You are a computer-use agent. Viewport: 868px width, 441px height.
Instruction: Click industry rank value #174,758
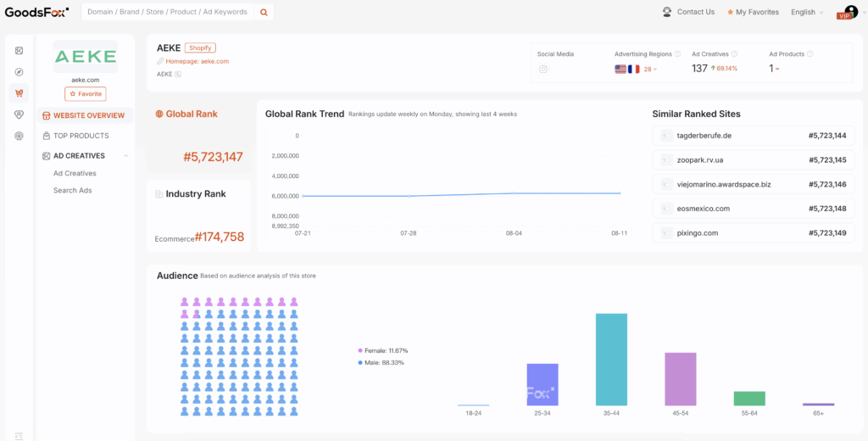[x=220, y=237]
